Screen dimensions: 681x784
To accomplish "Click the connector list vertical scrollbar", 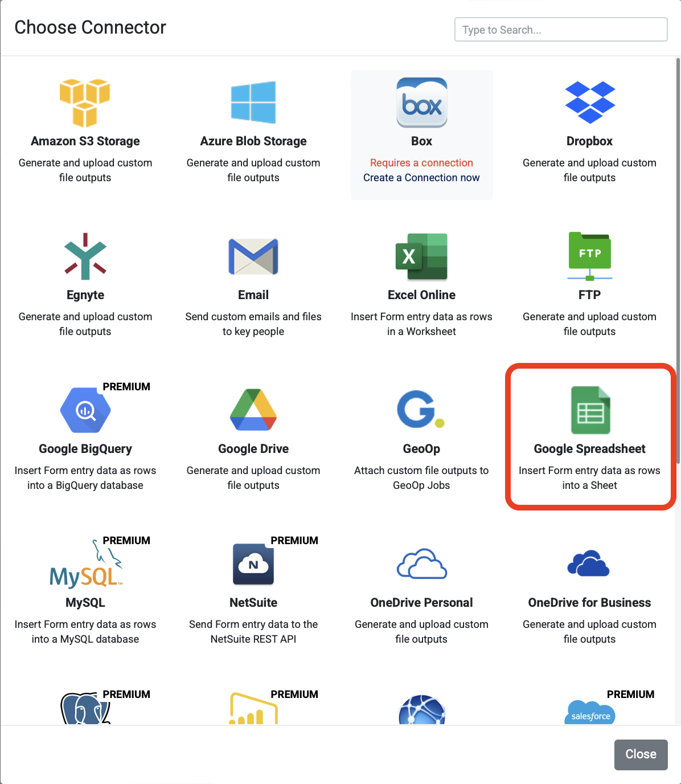I will [x=678, y=261].
